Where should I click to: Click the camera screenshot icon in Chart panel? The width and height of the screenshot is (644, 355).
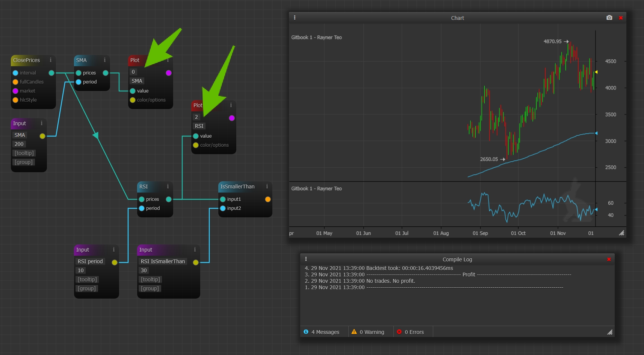(x=609, y=18)
